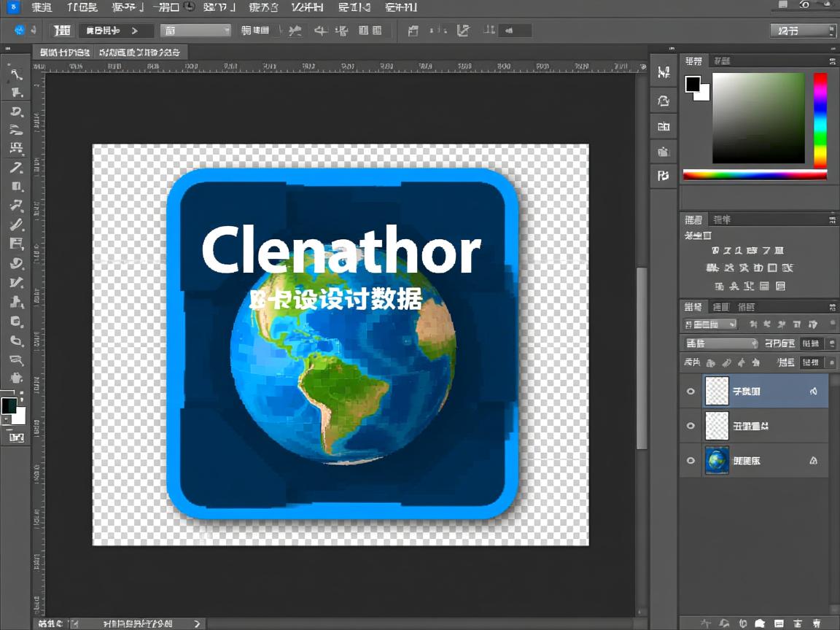This screenshot has height=630, width=840.
Task: Click the lock icon on the selected layer
Action: tap(814, 392)
